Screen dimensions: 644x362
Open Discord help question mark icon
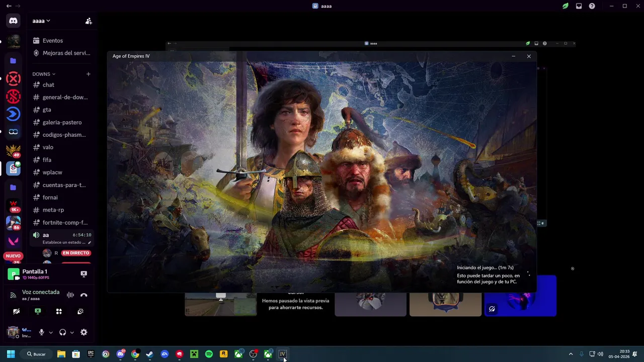pyautogui.click(x=592, y=6)
